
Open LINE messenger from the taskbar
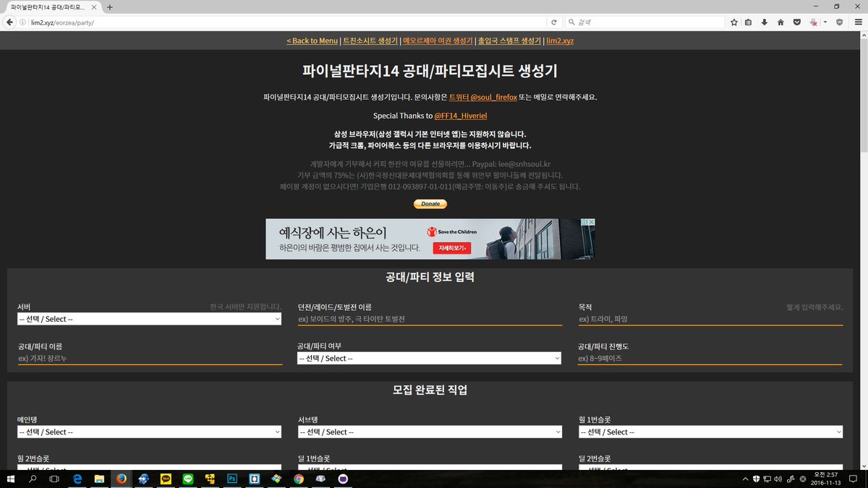[x=188, y=479]
